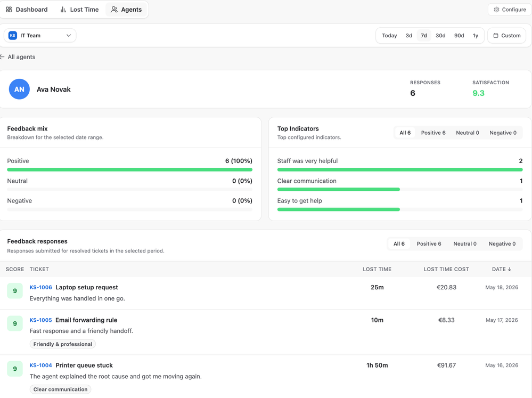Click the Configure gear icon
532x398 pixels.
(x=496, y=10)
